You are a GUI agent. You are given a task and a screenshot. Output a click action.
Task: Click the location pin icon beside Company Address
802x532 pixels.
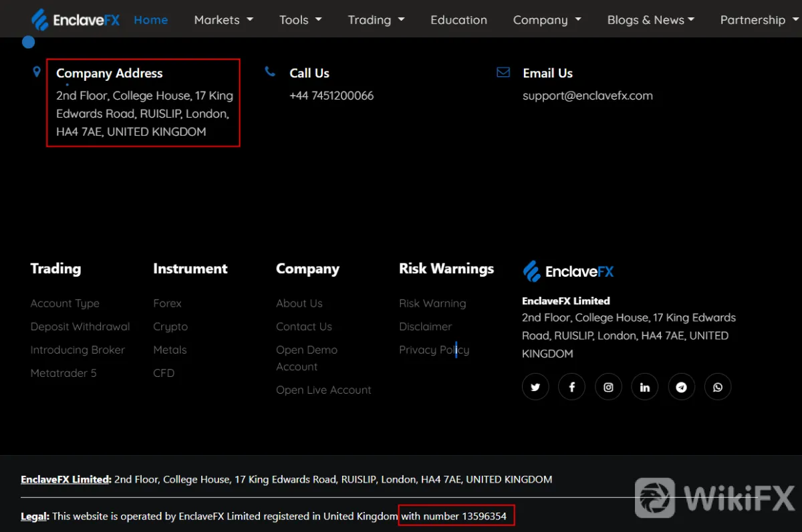click(x=37, y=72)
